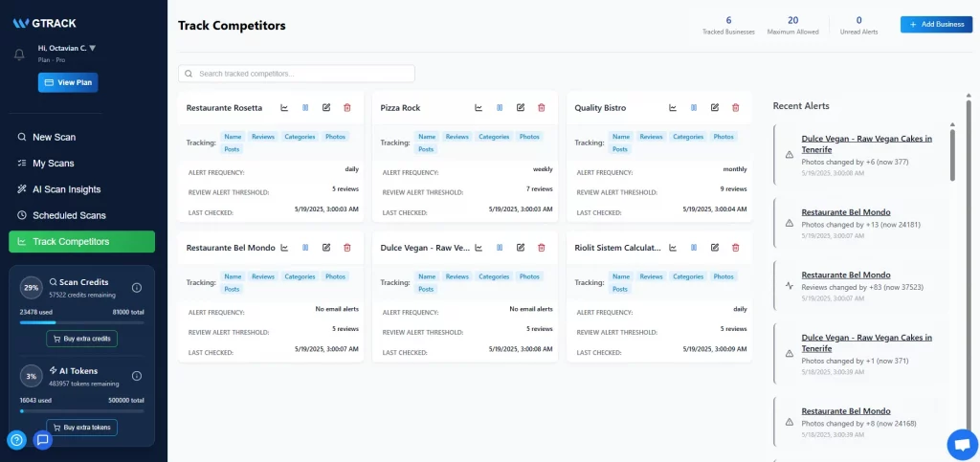Open chart for Pizza Rock
The image size is (980, 462).
pyautogui.click(x=479, y=107)
